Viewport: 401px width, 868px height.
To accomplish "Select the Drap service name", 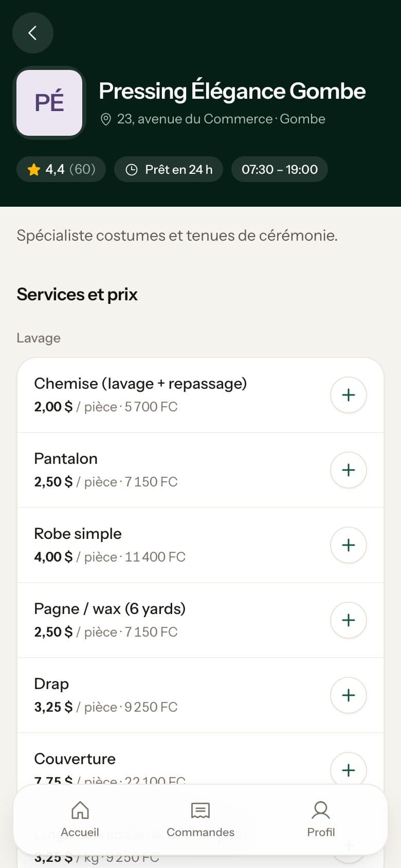I will pyautogui.click(x=51, y=684).
